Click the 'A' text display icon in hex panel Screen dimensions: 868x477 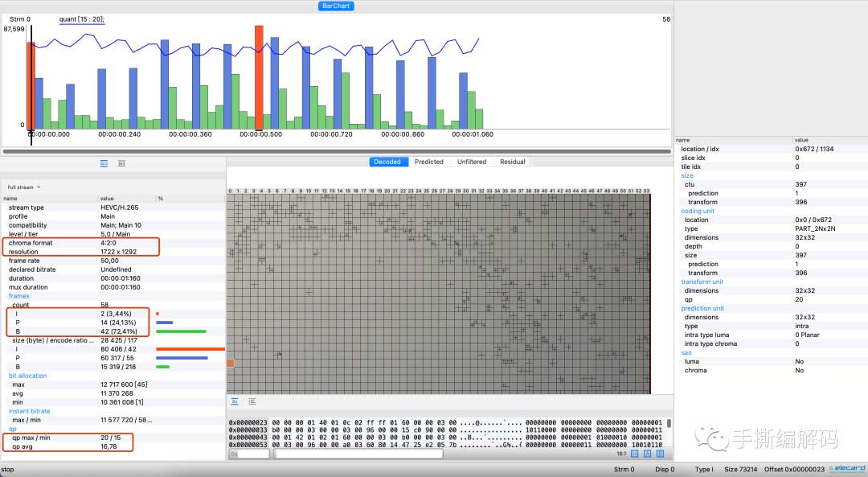[x=648, y=454]
